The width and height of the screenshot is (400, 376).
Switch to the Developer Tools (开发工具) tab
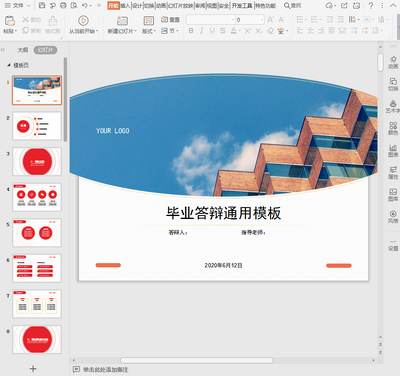coord(242,6)
